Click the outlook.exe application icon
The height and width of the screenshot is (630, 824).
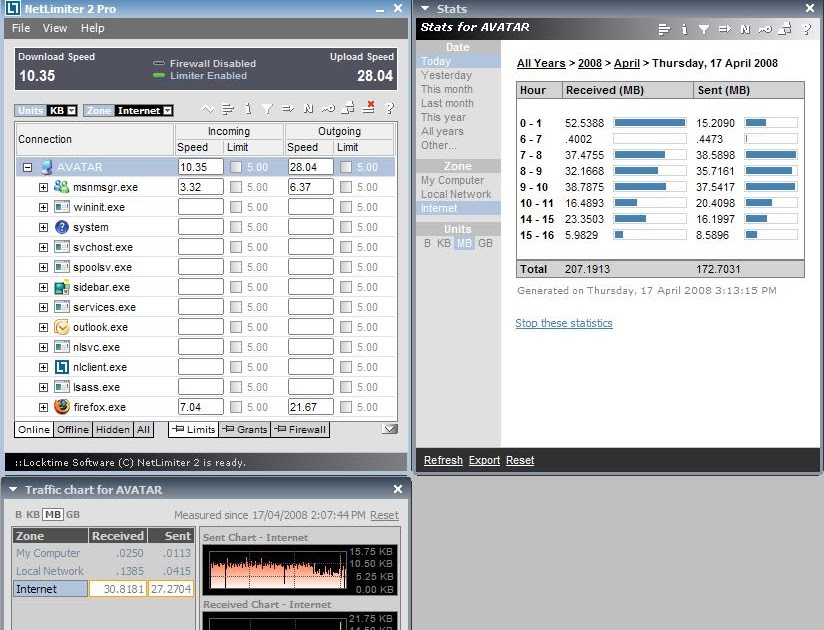pos(62,327)
